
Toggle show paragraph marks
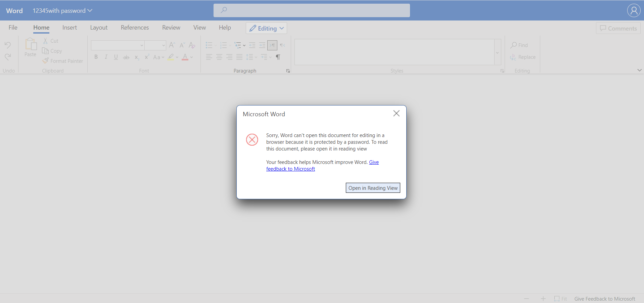(x=278, y=57)
